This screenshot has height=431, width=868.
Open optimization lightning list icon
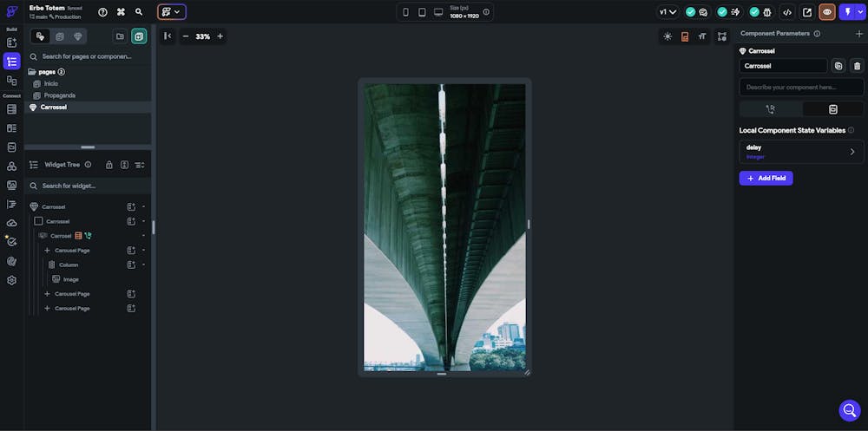[735, 12]
